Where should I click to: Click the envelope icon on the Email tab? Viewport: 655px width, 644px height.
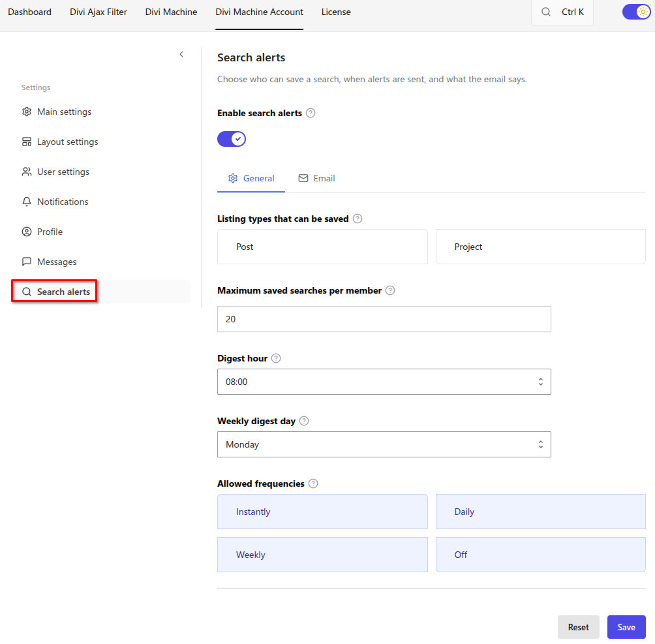pos(303,178)
